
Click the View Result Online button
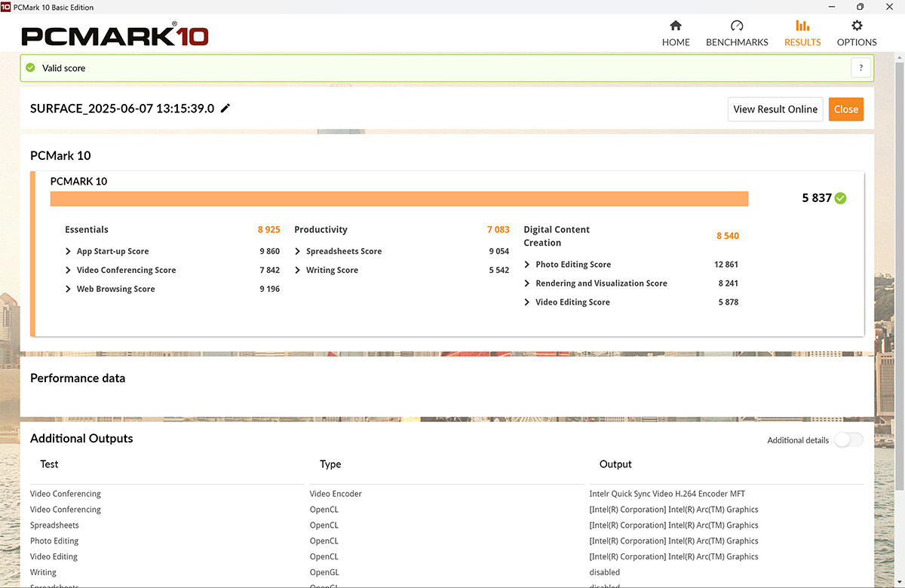775,109
